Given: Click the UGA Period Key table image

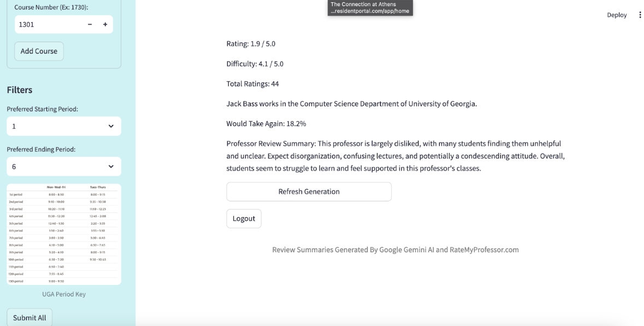Looking at the screenshot, I should pos(64,234).
